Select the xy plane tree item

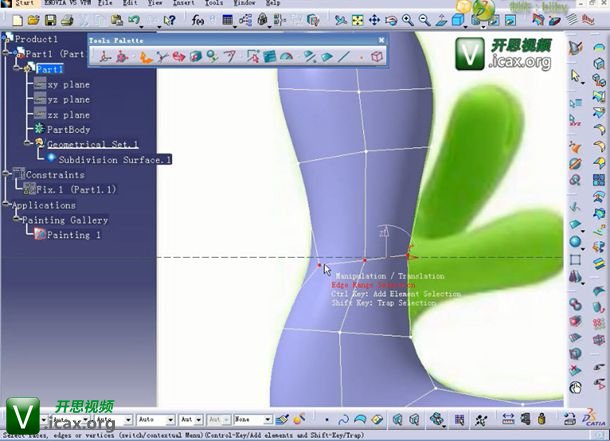68,84
